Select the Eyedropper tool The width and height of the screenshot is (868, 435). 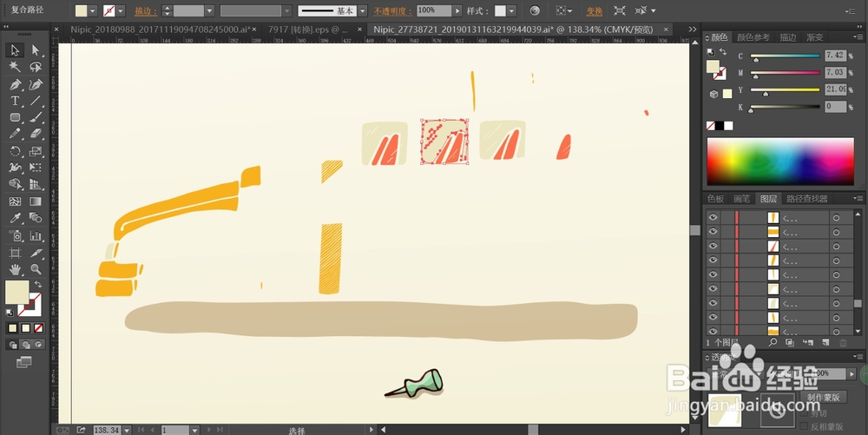15,218
